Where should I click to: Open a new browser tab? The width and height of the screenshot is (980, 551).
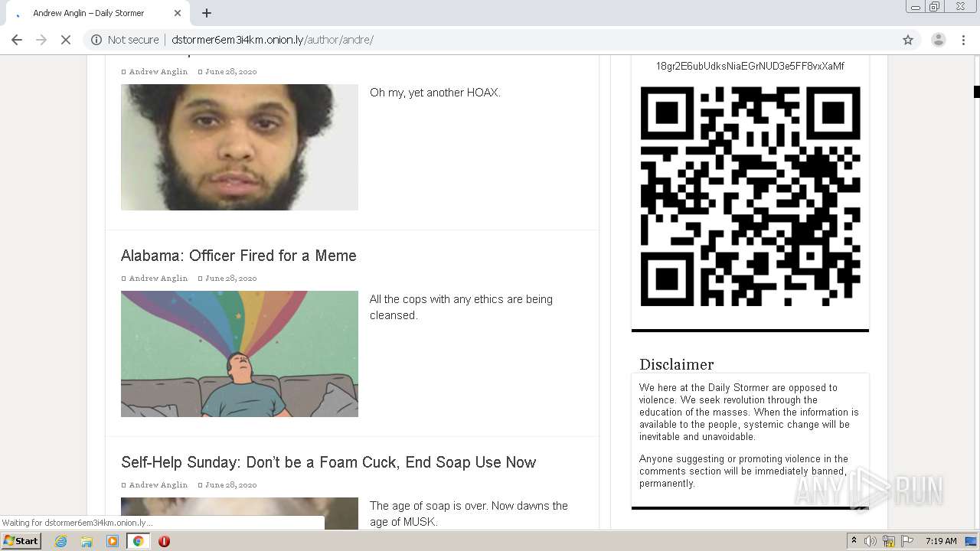[x=207, y=13]
